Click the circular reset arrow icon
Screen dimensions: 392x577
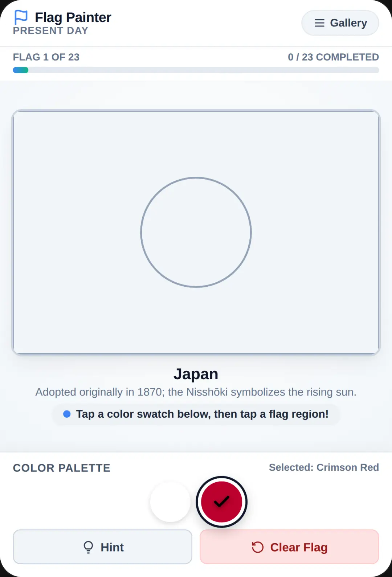[x=257, y=547]
